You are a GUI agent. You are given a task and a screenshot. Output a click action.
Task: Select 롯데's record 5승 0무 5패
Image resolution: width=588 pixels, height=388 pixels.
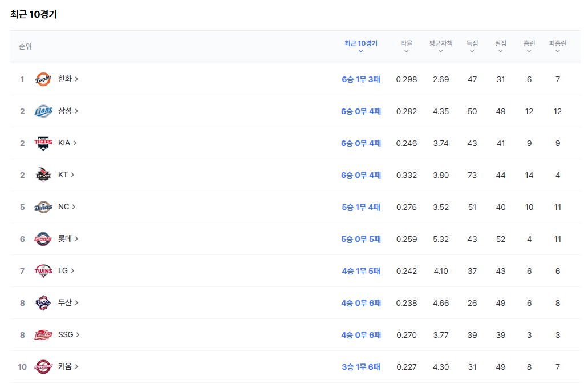coord(361,239)
